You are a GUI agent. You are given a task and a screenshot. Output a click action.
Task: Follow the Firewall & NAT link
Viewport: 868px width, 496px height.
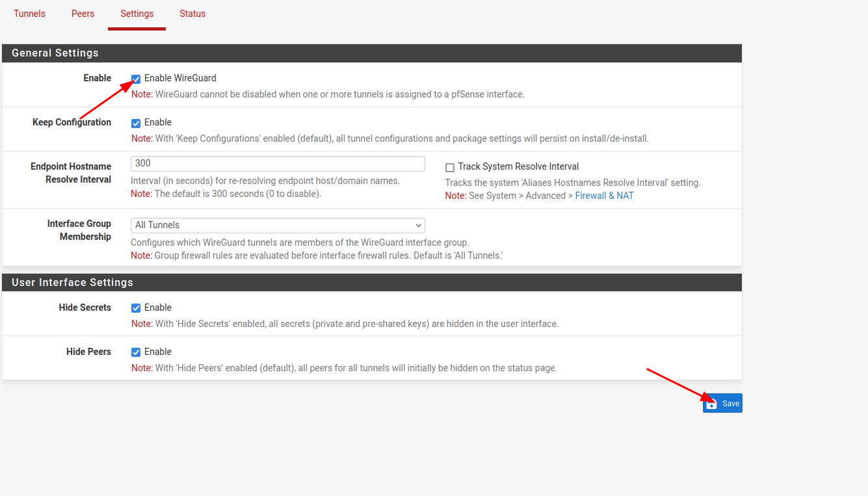coord(604,196)
